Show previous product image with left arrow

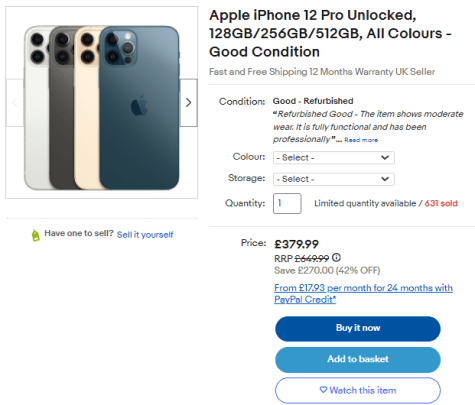[15, 102]
